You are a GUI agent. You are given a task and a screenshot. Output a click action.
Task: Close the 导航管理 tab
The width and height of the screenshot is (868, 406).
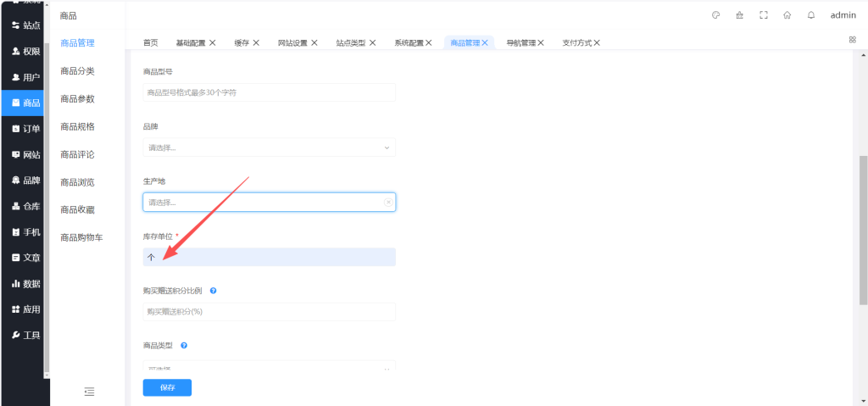point(540,42)
